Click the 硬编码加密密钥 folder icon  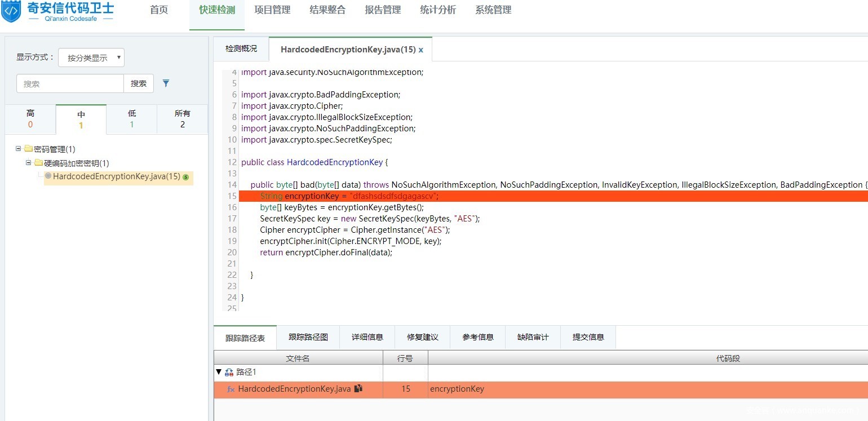tap(38, 163)
